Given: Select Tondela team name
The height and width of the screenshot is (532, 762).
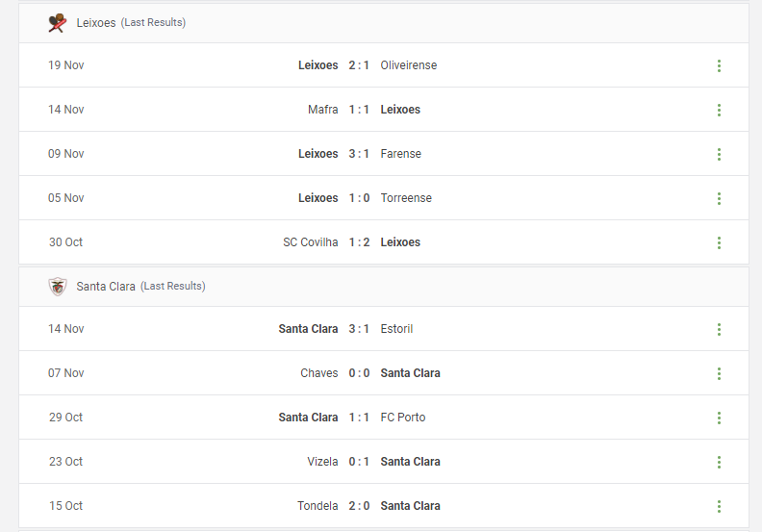Looking at the screenshot, I should 317,506.
